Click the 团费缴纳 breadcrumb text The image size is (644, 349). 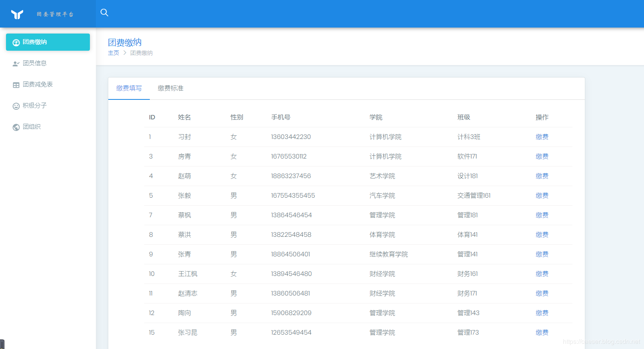141,53
